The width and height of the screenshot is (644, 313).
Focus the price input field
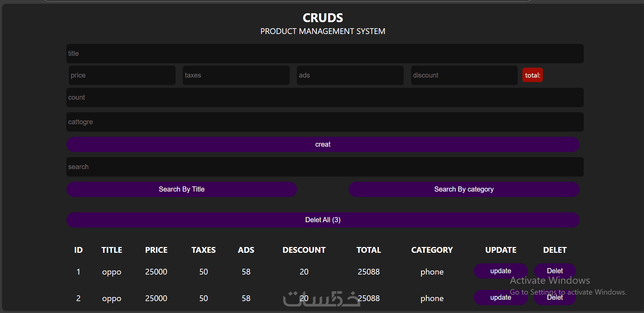coord(122,75)
